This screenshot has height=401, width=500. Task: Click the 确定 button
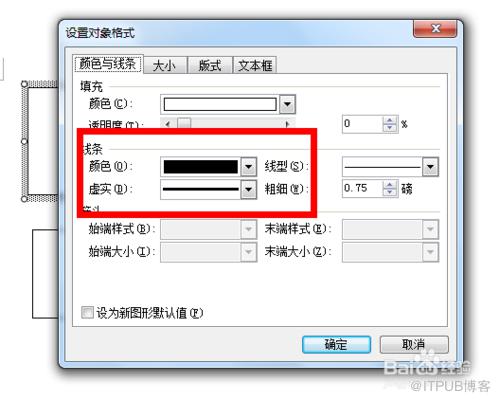(x=336, y=344)
